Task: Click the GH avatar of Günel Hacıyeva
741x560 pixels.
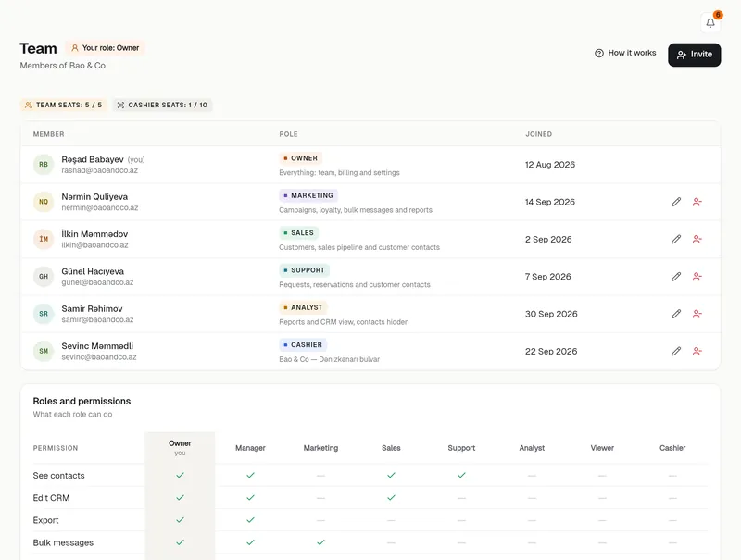Action: click(44, 276)
